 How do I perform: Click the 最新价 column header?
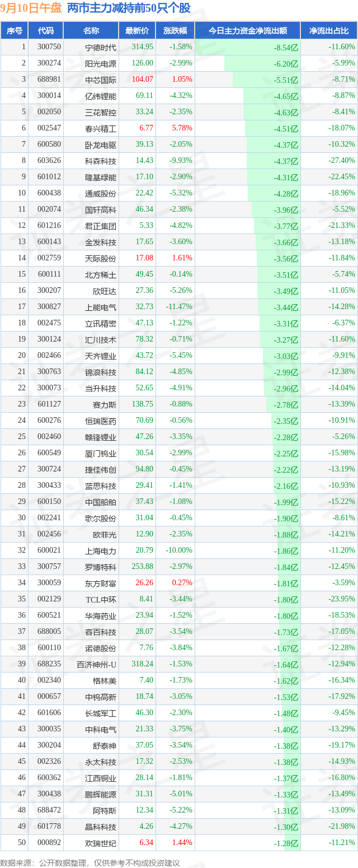point(137,31)
